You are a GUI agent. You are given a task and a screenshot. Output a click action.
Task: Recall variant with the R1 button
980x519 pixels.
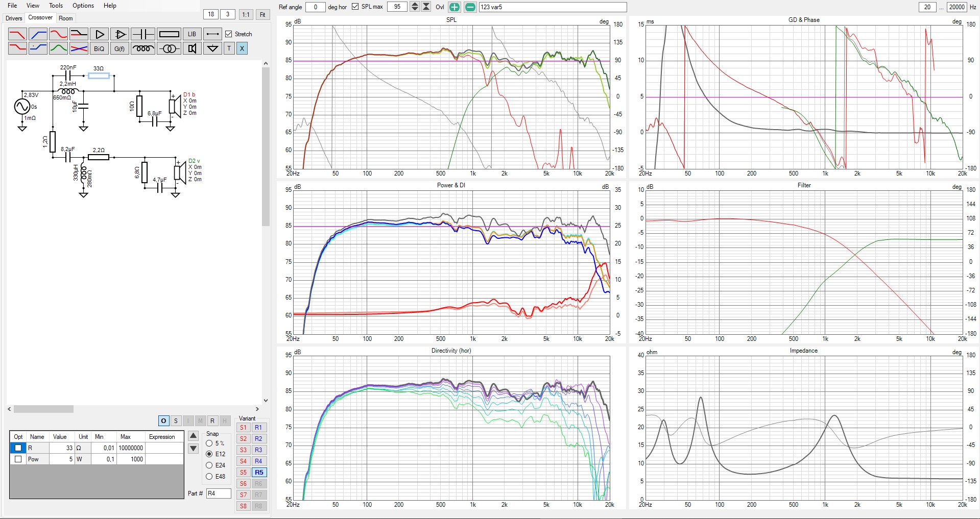tap(258, 428)
